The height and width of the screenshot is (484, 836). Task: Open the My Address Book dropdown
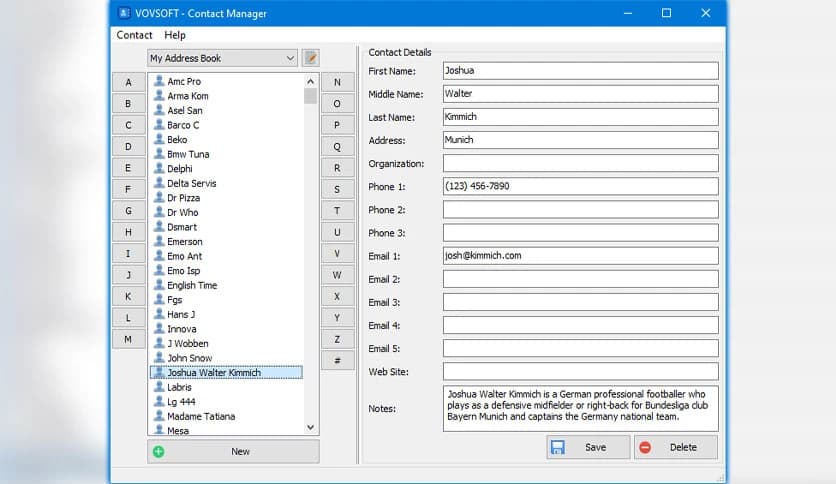coord(222,58)
